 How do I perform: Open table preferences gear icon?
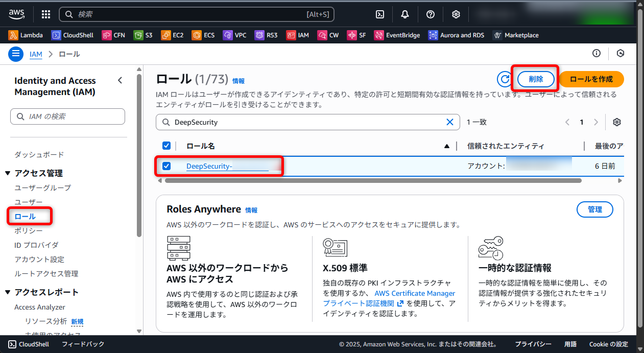617,122
